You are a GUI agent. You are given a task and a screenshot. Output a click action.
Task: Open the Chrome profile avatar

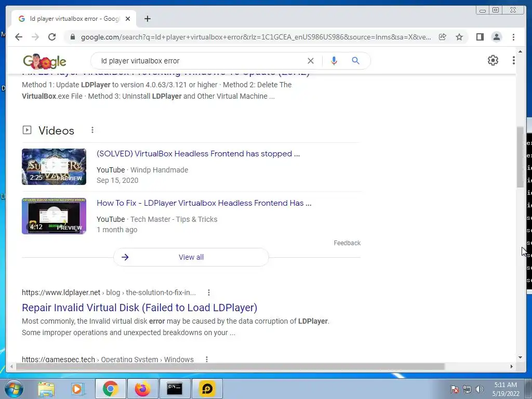(496, 37)
